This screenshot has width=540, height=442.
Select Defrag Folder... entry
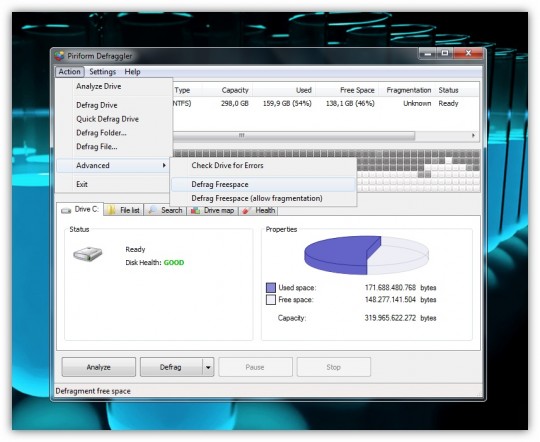[x=114, y=133]
